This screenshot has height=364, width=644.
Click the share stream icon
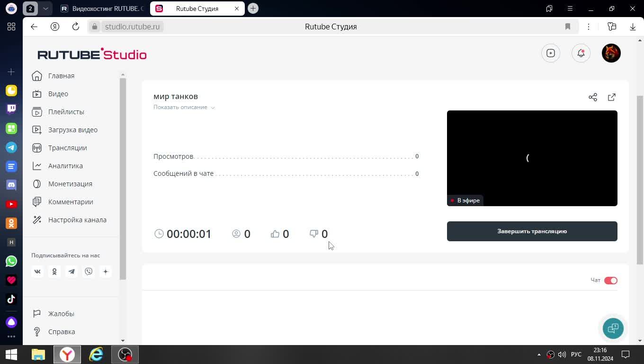[593, 97]
